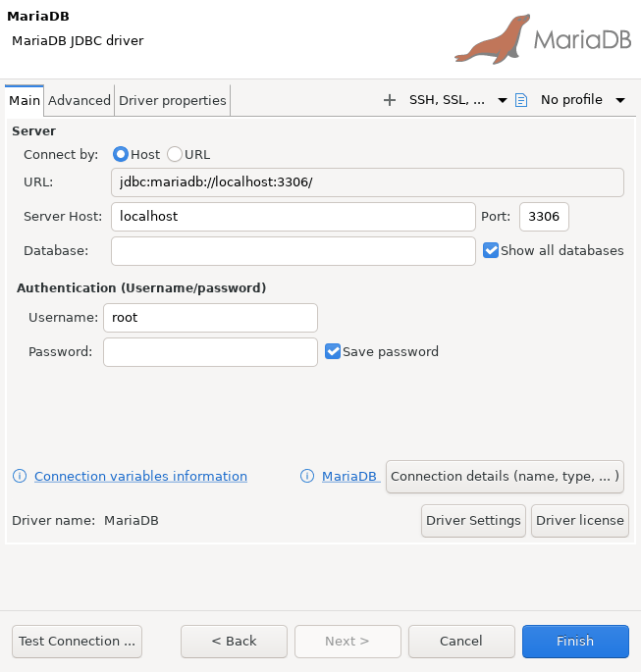641x672 pixels.
Task: Focus the JDBC URL field
Action: [367, 182]
